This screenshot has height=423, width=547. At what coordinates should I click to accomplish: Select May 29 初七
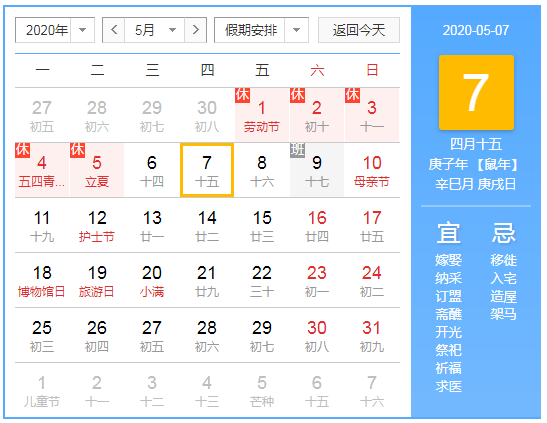click(x=262, y=335)
